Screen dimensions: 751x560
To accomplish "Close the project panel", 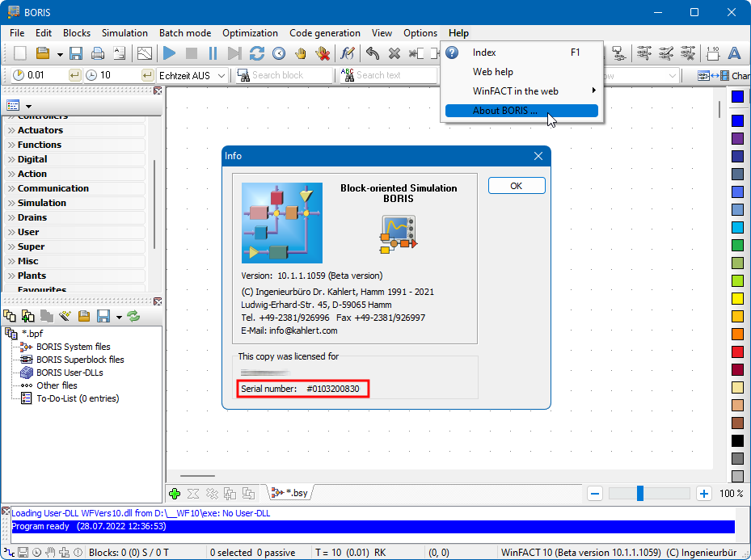I will [158, 301].
